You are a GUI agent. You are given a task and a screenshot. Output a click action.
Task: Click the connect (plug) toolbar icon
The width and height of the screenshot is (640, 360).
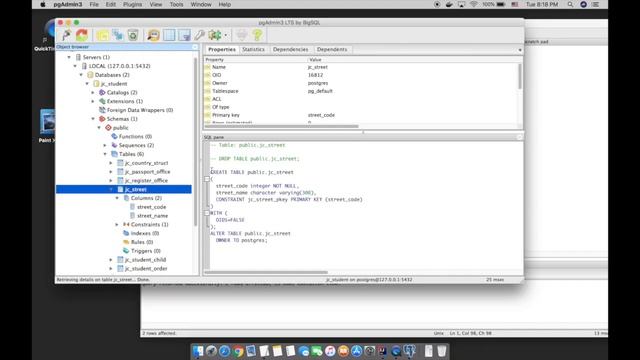pyautogui.click(x=66, y=35)
